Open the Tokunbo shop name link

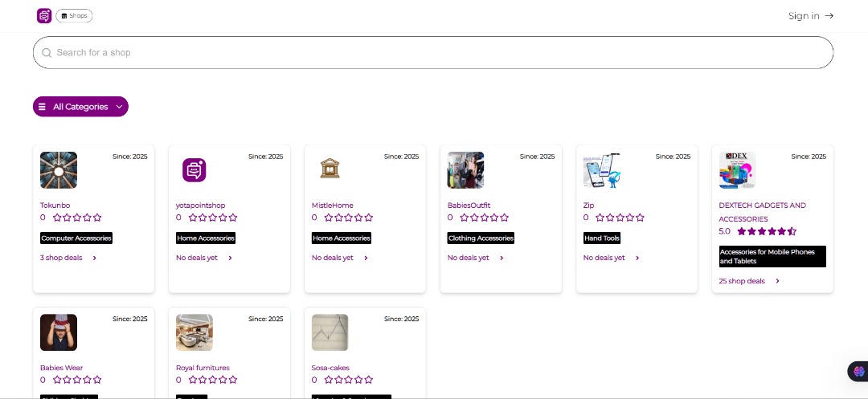(x=55, y=205)
